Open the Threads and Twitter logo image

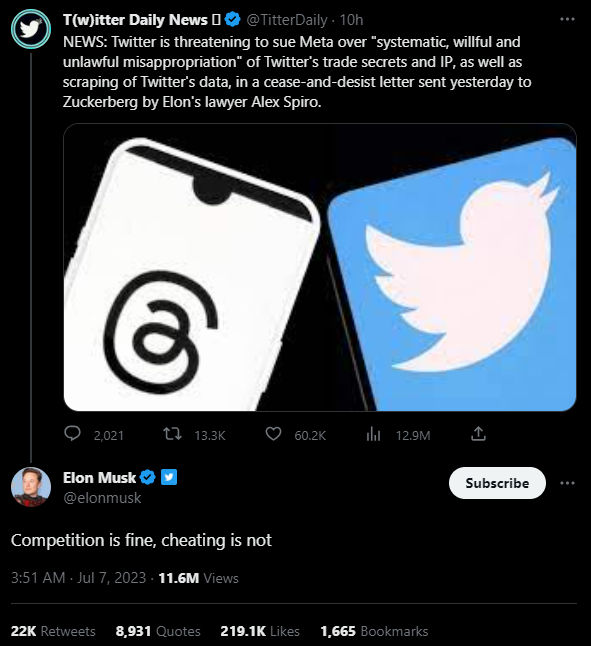point(320,267)
